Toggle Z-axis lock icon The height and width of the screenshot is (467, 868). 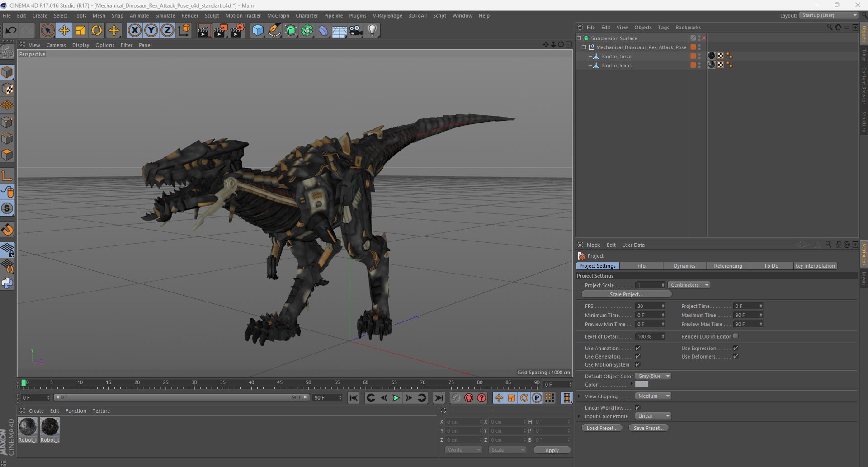pyautogui.click(x=167, y=30)
